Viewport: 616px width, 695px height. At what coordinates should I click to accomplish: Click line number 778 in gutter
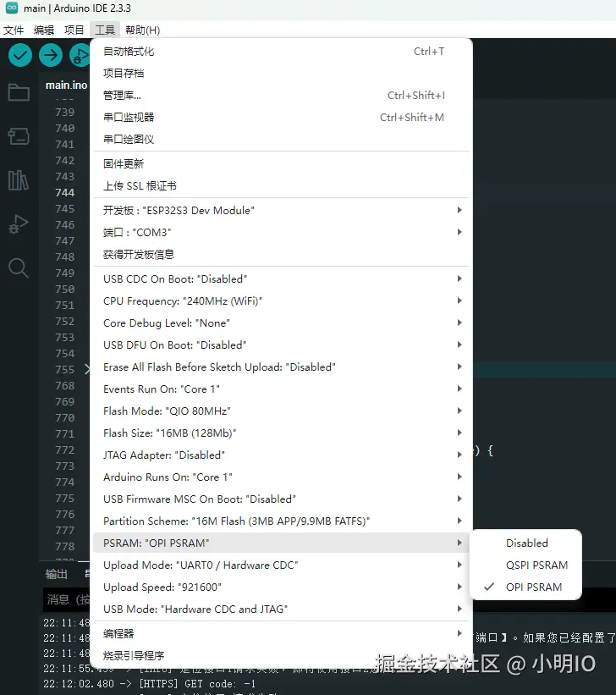coord(64,546)
